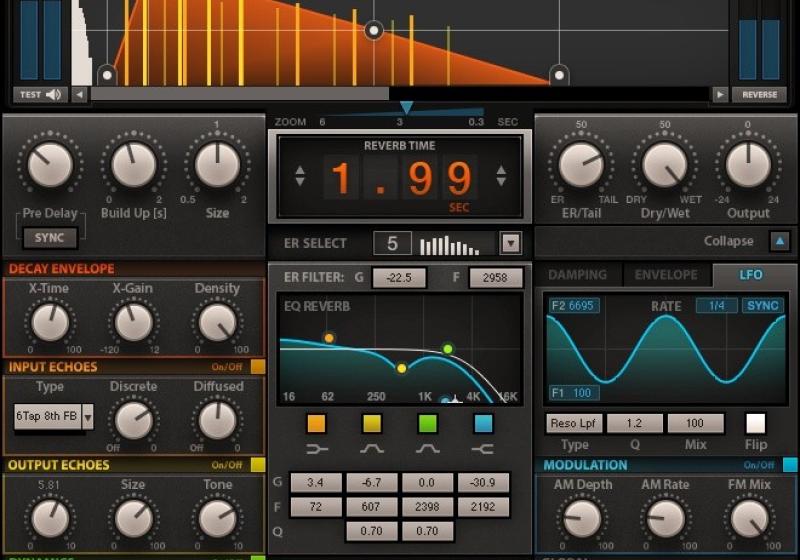
Task: Click the low shelf filter shape icon
Action: pyautogui.click(x=317, y=449)
